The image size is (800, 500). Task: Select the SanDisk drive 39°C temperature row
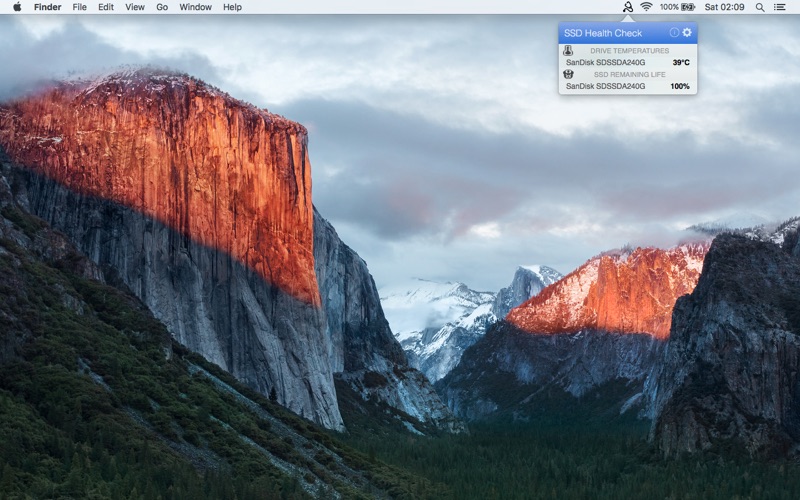[x=627, y=62]
